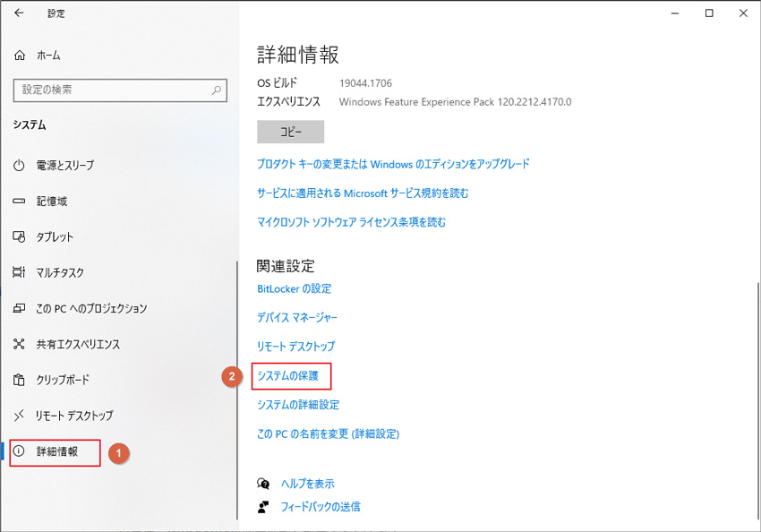Click the エクスペリエンス label
This screenshot has height=532, width=761.
click(289, 102)
